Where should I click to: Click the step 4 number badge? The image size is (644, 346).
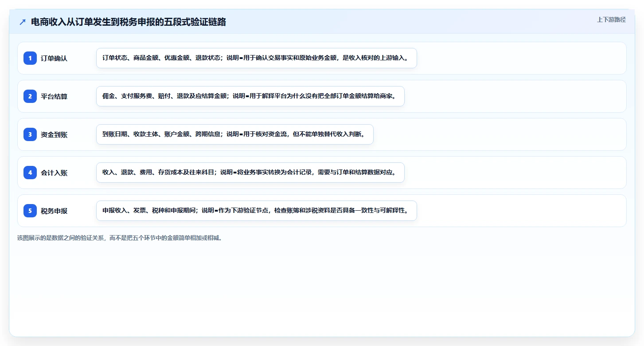[30, 173]
